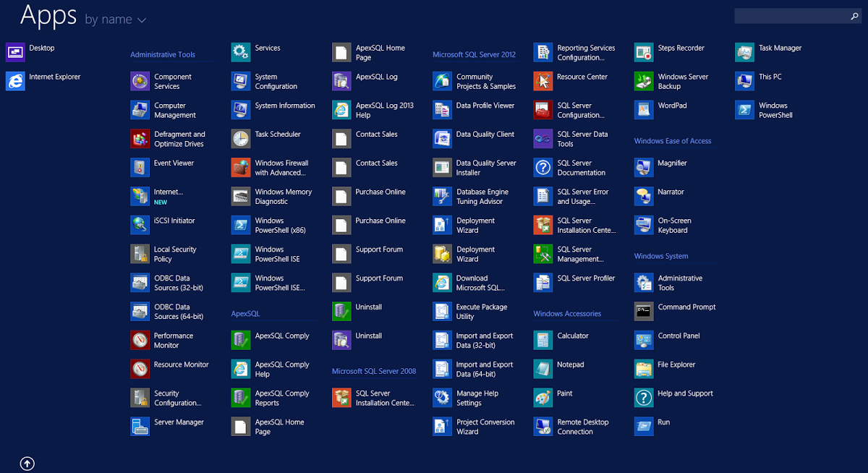Open Manage Help Settings icon

coord(443,399)
